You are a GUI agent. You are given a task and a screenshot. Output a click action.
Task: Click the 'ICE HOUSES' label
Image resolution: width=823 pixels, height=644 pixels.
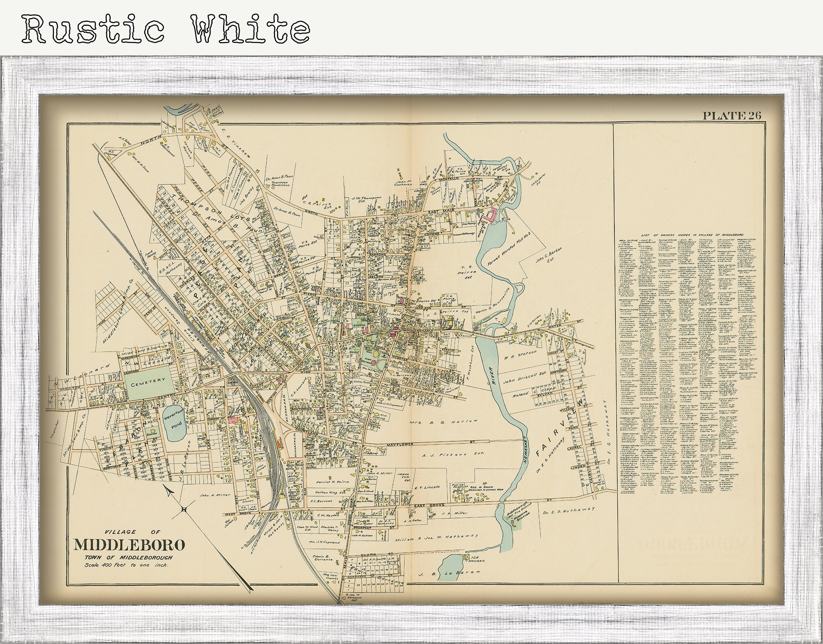(x=477, y=558)
